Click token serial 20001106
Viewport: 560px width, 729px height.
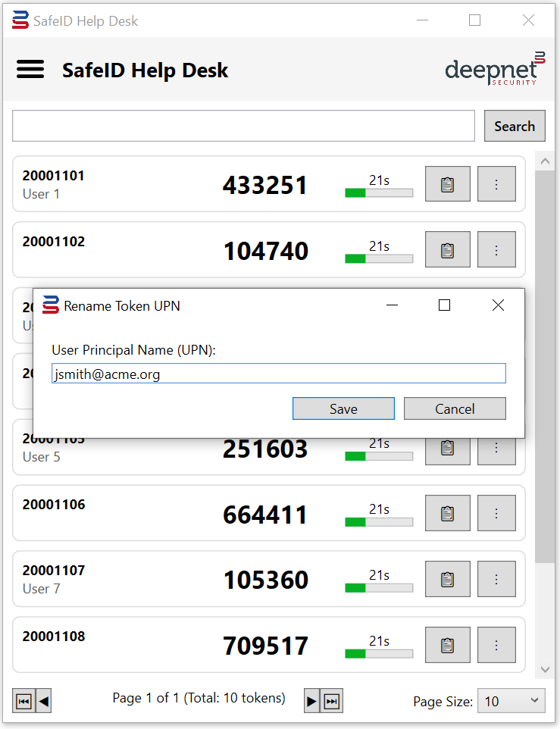[54, 505]
